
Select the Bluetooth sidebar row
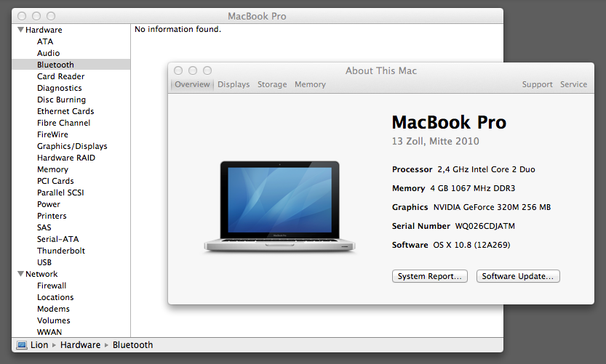pyautogui.click(x=71, y=65)
